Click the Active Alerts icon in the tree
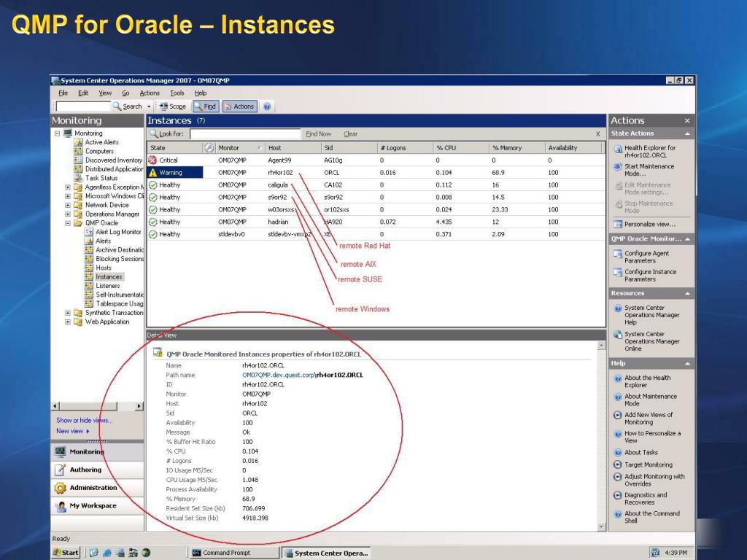 point(78,142)
